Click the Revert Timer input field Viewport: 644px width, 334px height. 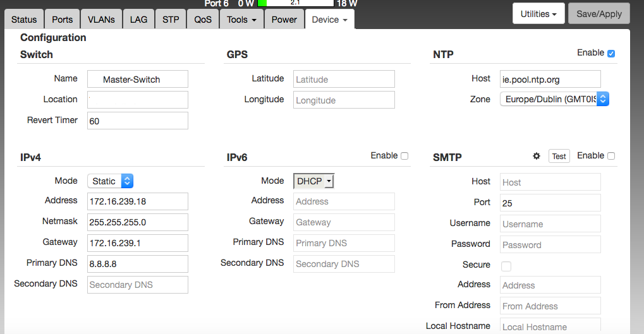point(138,121)
